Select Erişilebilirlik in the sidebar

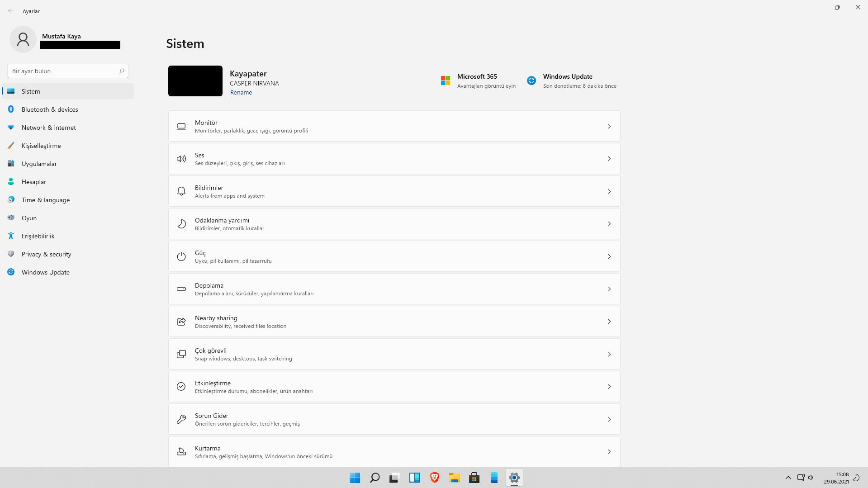click(x=68, y=236)
